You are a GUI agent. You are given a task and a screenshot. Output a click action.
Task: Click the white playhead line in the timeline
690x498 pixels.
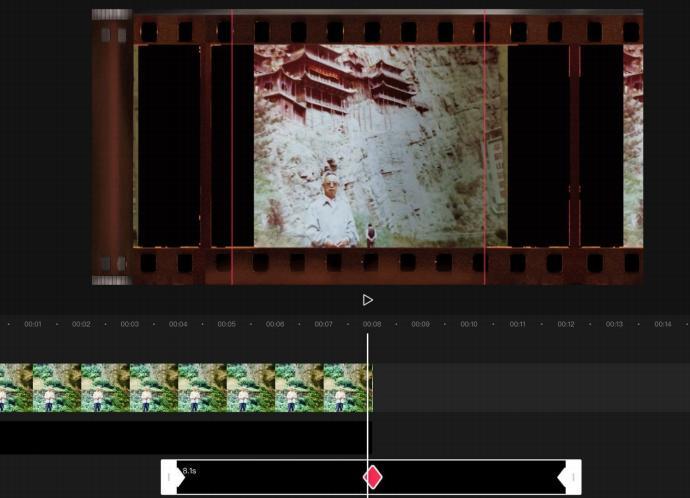click(x=367, y=416)
